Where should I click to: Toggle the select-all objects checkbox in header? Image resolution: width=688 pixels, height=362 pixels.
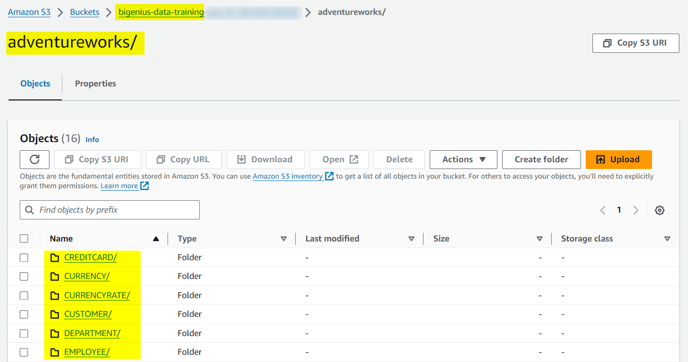pyautogui.click(x=24, y=238)
